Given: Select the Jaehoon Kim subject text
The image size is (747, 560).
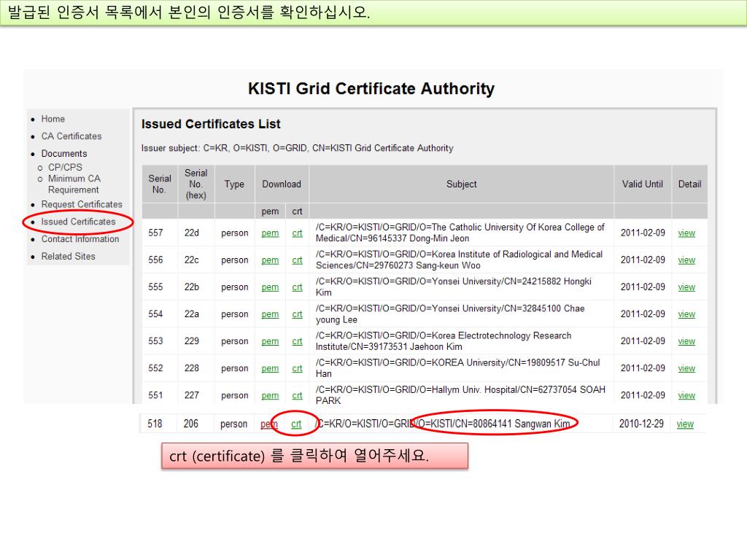Looking at the screenshot, I should coord(444,341).
